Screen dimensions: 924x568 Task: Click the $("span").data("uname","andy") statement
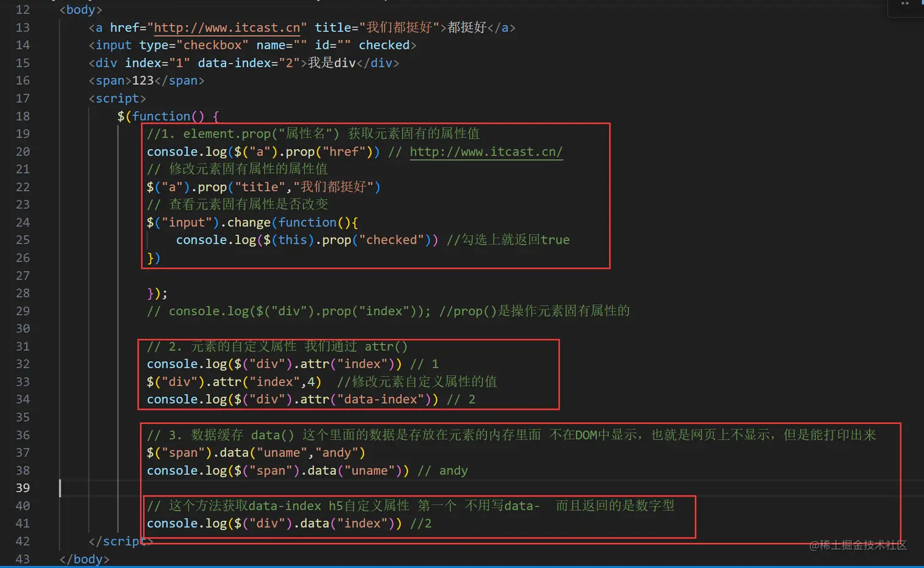point(256,453)
